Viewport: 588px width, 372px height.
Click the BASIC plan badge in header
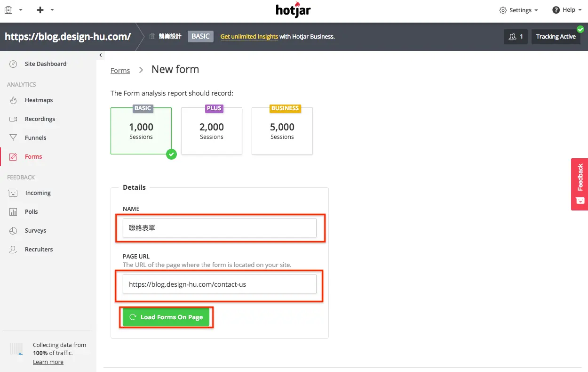click(200, 36)
